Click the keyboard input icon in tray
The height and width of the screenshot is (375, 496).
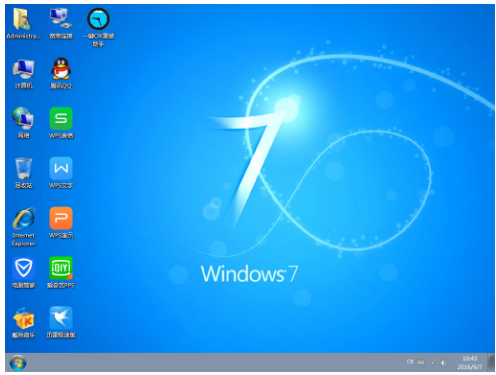coord(421,362)
